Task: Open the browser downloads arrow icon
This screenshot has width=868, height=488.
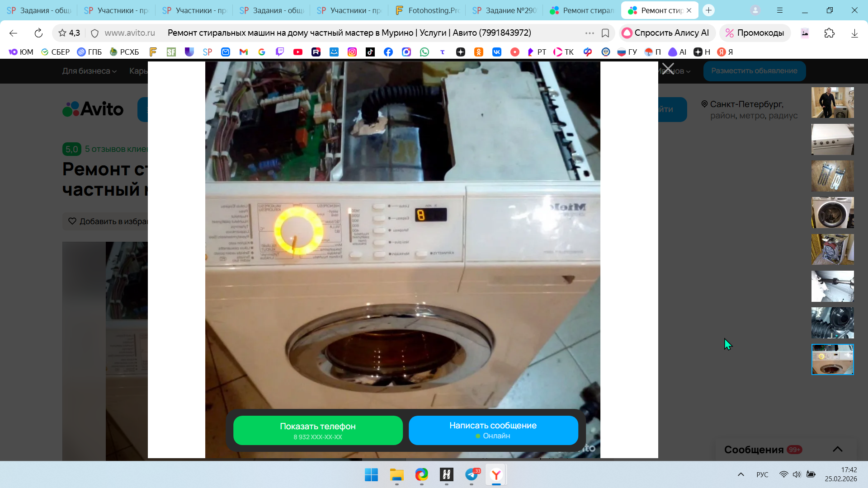Action: pyautogui.click(x=854, y=33)
